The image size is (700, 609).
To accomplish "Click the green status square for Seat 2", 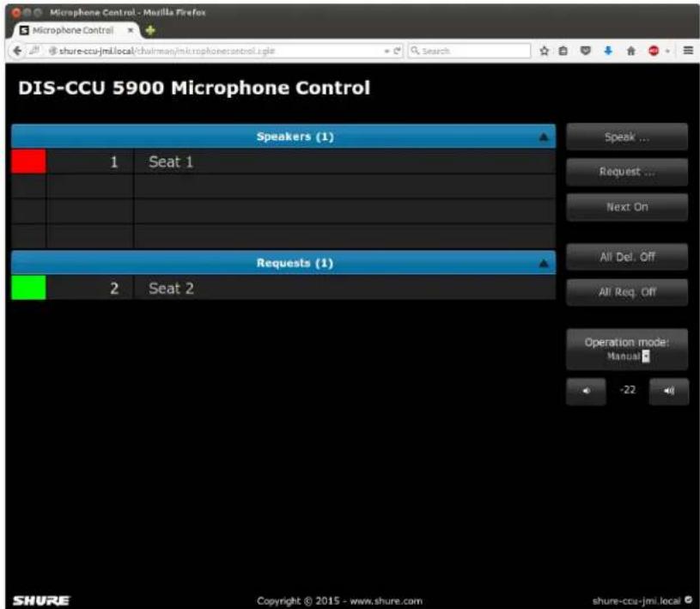I will click(x=28, y=288).
